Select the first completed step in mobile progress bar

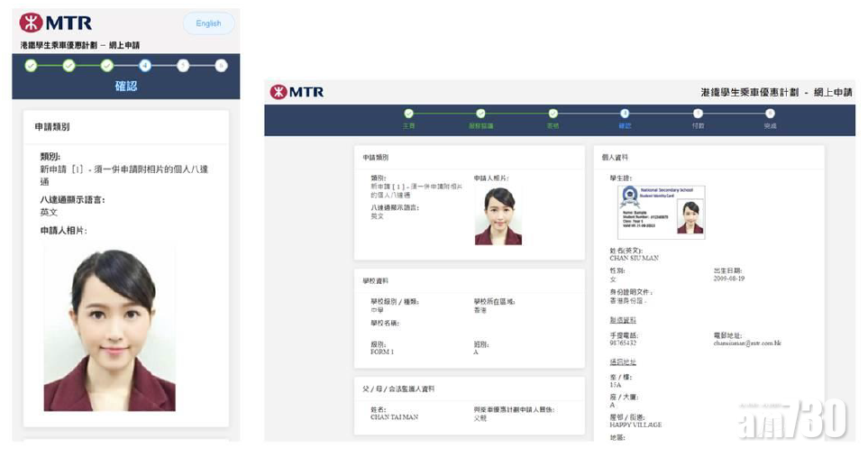(x=31, y=65)
